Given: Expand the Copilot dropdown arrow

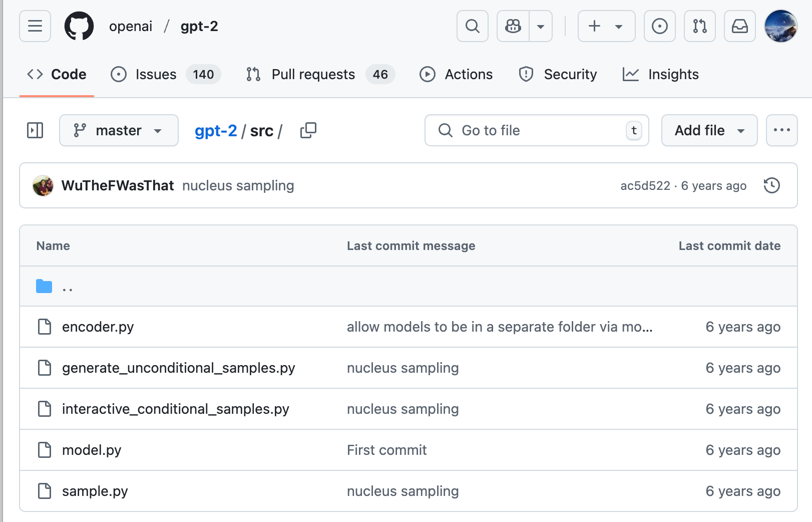Looking at the screenshot, I should point(541,26).
